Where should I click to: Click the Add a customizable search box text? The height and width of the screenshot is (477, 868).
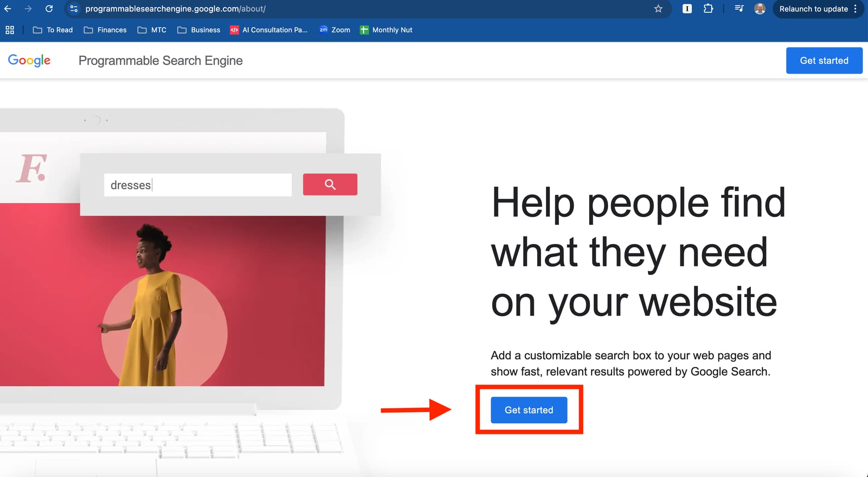(x=631, y=364)
